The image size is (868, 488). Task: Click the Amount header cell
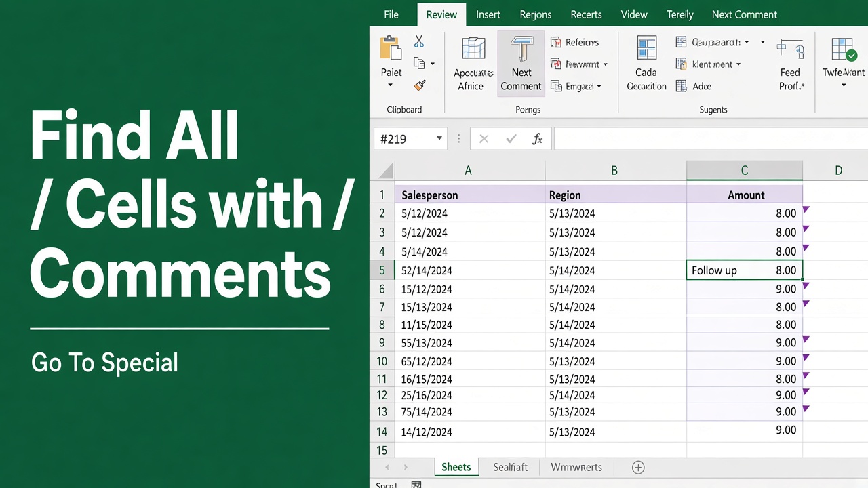pyautogui.click(x=745, y=195)
